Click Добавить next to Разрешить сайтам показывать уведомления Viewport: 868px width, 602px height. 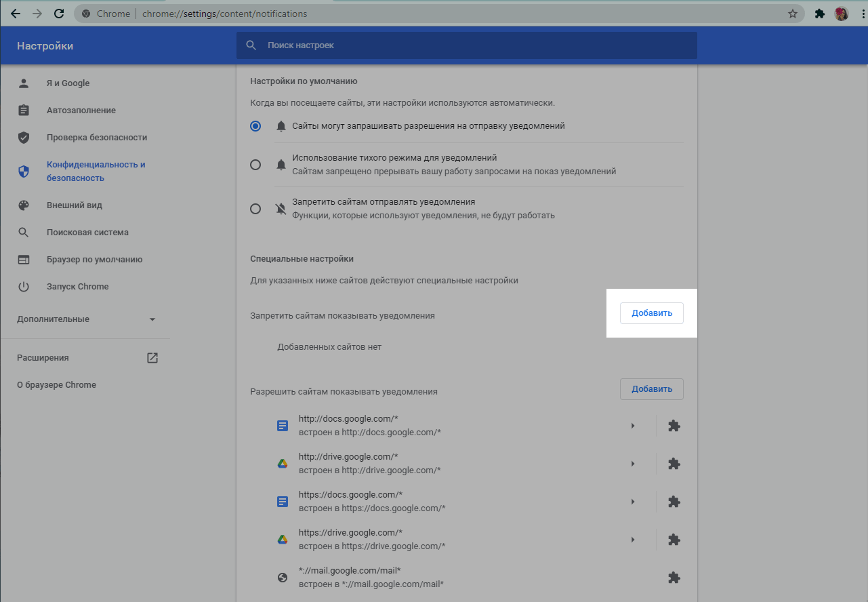coord(652,389)
